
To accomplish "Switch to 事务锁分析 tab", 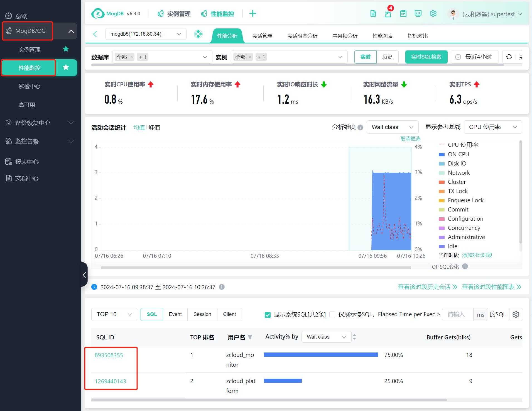I will click(345, 36).
